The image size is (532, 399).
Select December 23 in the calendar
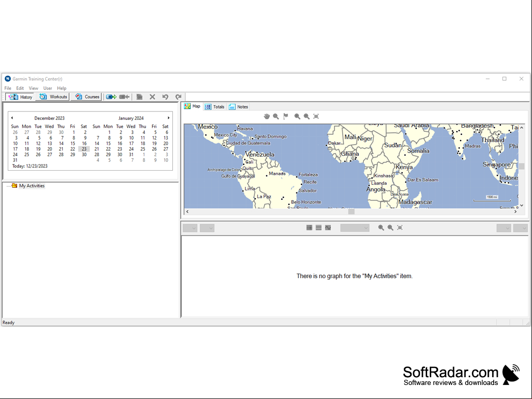[x=84, y=149]
